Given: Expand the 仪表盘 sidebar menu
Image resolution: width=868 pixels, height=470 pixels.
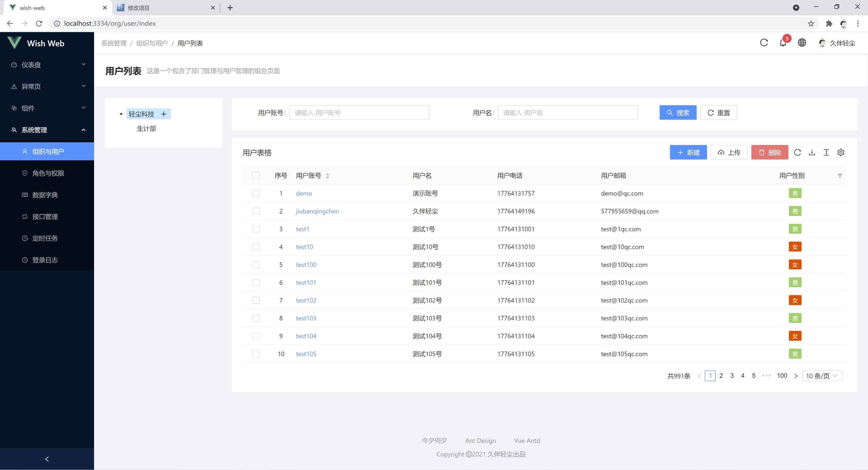Looking at the screenshot, I should [47, 65].
